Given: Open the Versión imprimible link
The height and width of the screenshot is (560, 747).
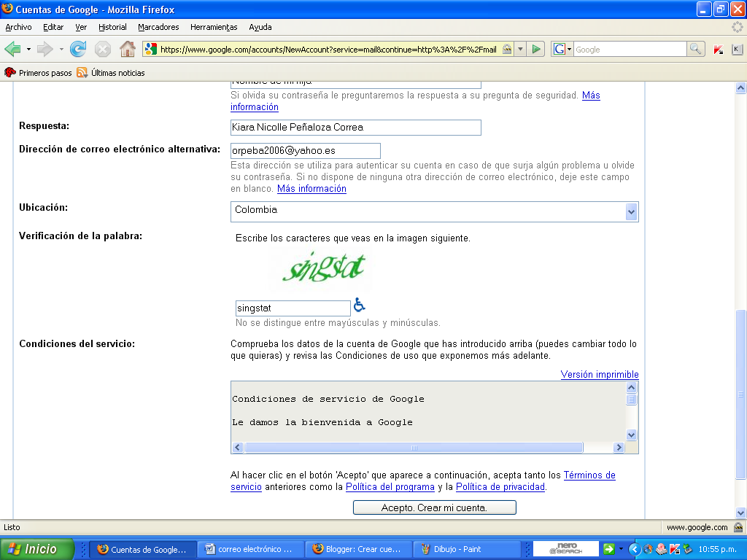Looking at the screenshot, I should click(600, 375).
